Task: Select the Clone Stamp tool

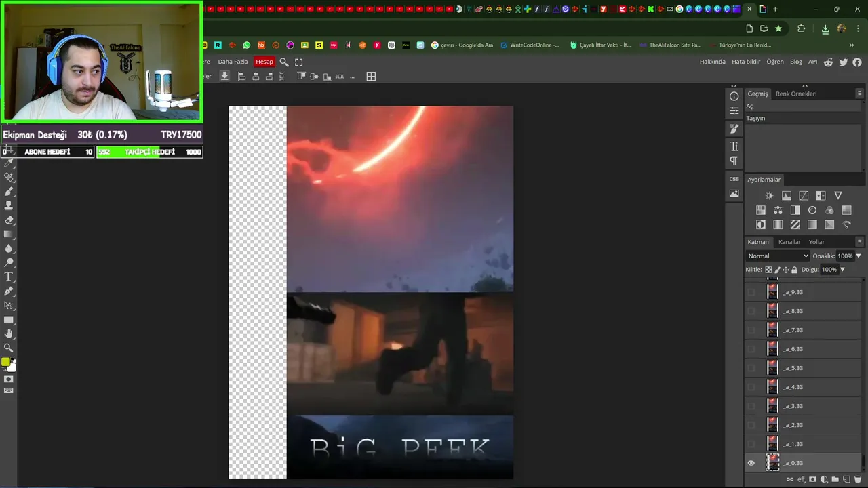Action: coord(9,205)
